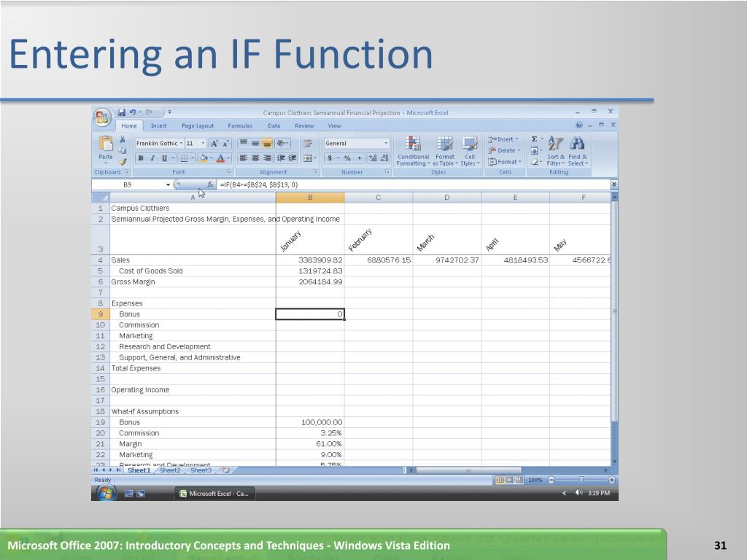Open the Windows Start menu
Screen dimensions: 747x560
pos(107,494)
